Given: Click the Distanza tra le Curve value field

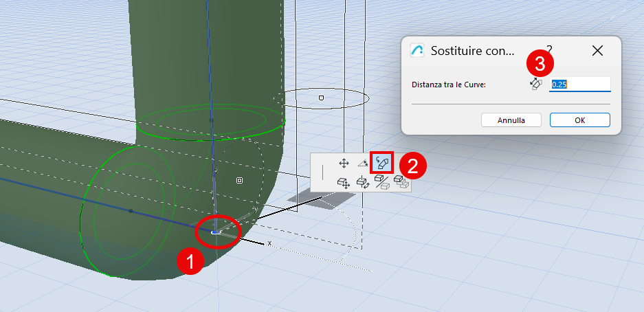Looking at the screenshot, I should point(580,84).
